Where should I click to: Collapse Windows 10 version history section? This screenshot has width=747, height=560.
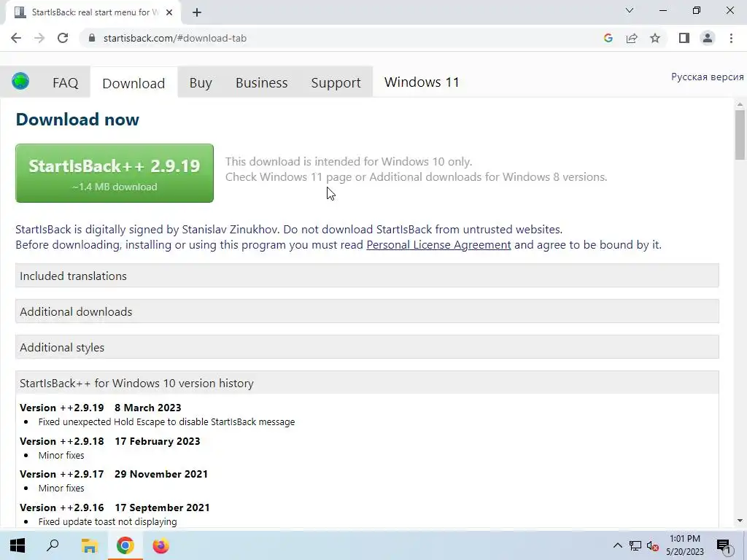click(x=367, y=383)
